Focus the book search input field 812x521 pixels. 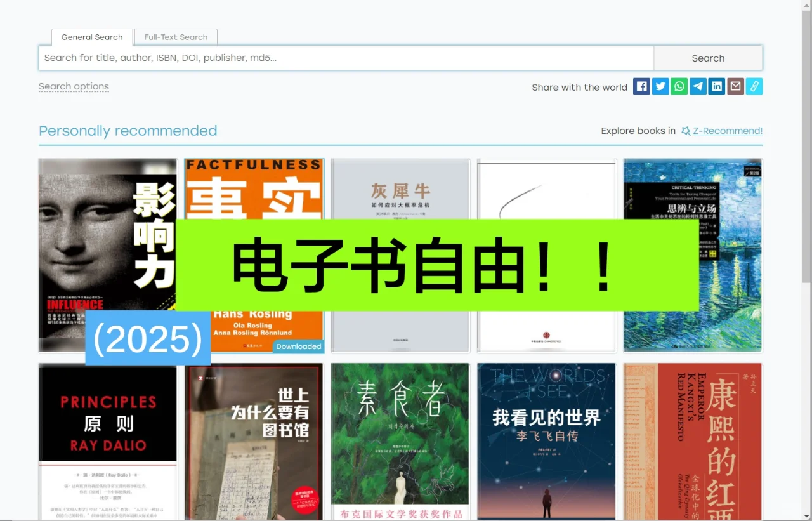pyautogui.click(x=346, y=58)
